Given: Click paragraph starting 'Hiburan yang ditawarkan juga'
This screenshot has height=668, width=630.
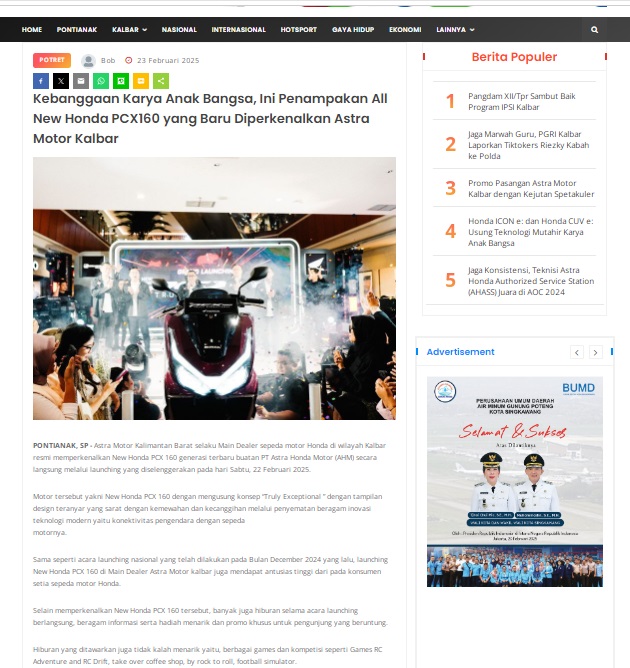Looking at the screenshot, I should 207,655.
